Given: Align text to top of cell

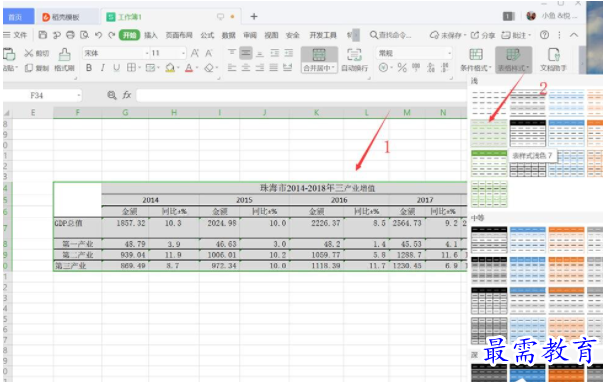Looking at the screenshot, I should [x=232, y=52].
